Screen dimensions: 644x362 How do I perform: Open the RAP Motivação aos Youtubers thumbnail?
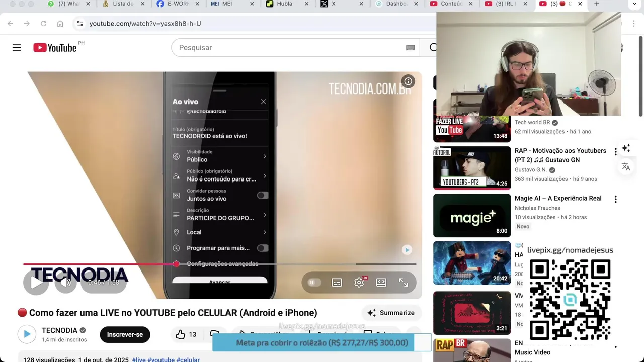click(472, 168)
